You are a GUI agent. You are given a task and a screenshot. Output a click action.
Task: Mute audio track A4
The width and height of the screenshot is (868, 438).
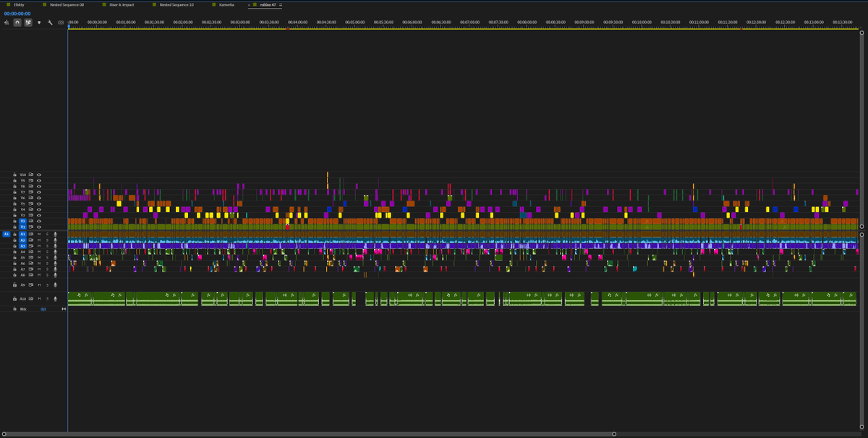(39, 251)
